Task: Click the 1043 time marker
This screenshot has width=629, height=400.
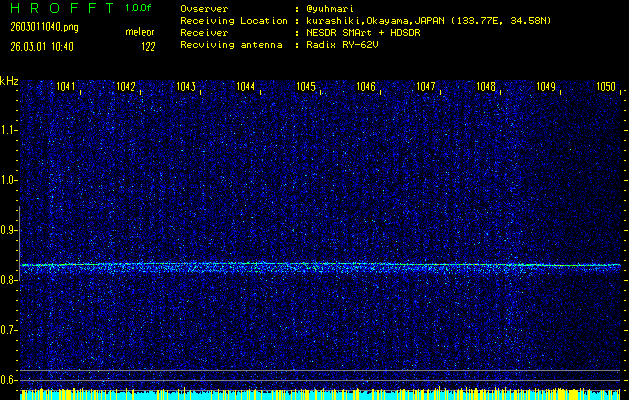Action: click(187, 88)
